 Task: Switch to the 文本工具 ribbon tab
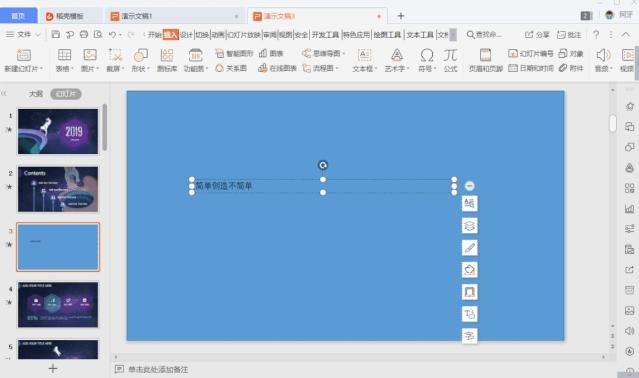[420, 35]
